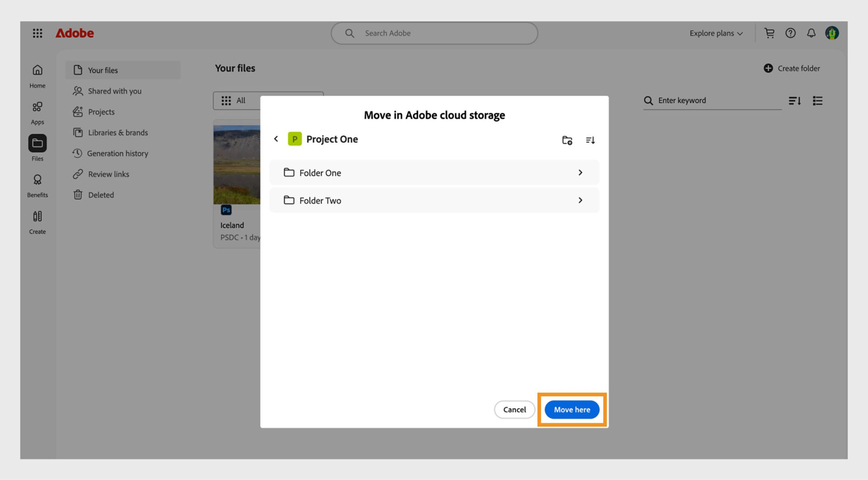Cancel the move dialog
This screenshot has width=868, height=480.
tap(514, 409)
